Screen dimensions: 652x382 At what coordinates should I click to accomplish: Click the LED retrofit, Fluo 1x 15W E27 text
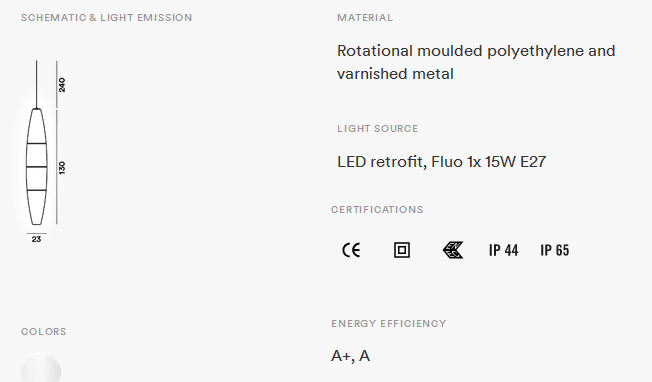pos(442,162)
